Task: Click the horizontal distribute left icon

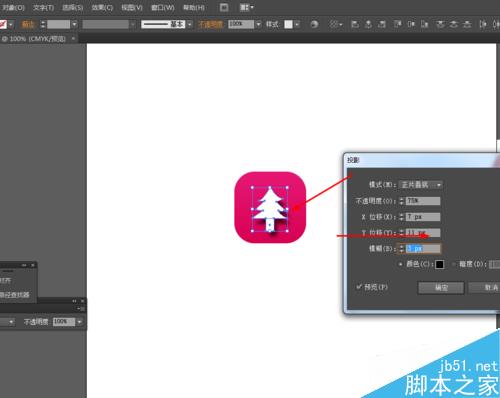Action: pos(483,24)
